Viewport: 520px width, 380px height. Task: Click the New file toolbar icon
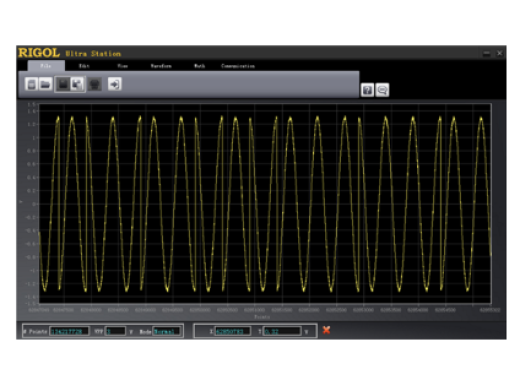click(31, 84)
